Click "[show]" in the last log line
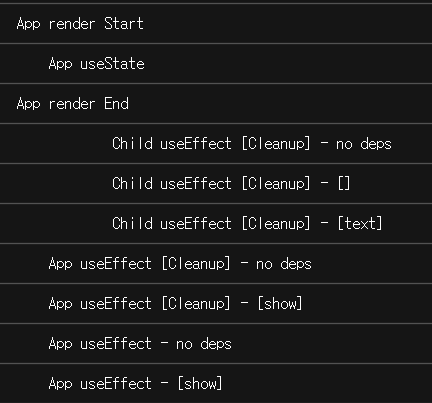Image resolution: width=432 pixels, height=403 pixels. (200, 384)
